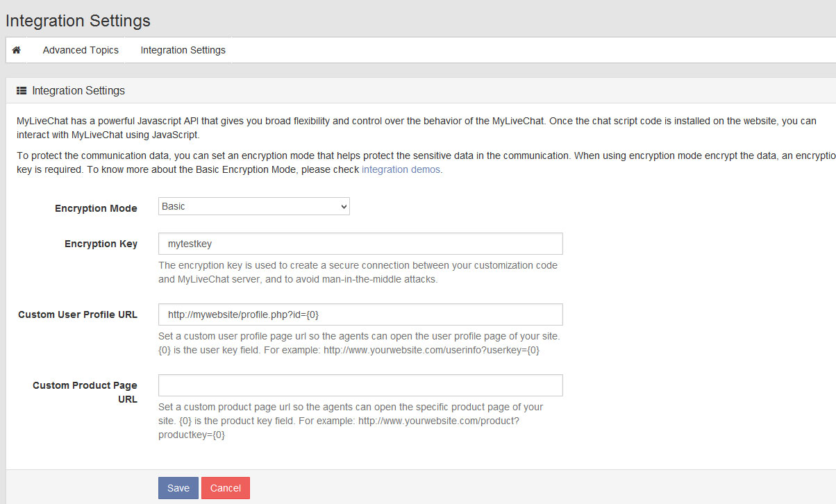The height and width of the screenshot is (504, 836).
Task: Click the Encryption Key label
Action: [101, 244]
